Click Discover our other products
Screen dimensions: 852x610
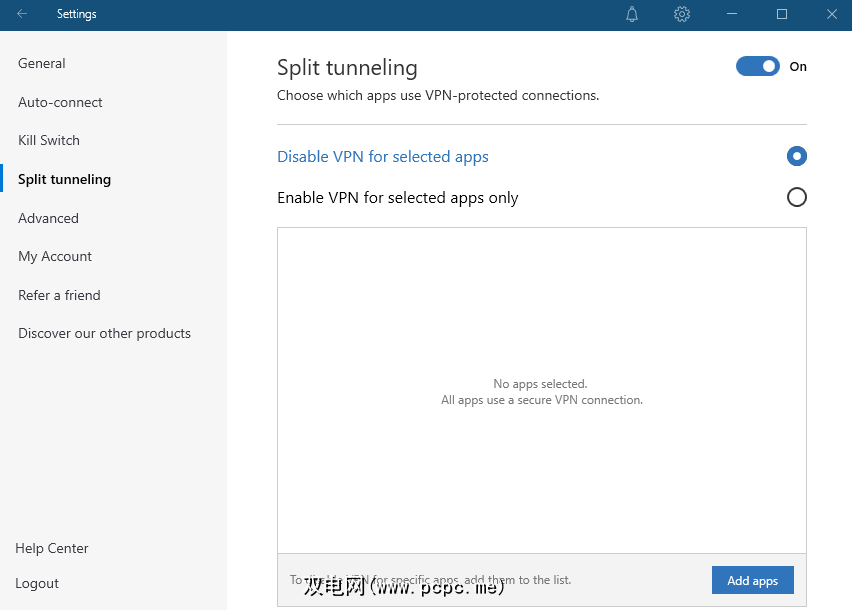[x=104, y=333]
